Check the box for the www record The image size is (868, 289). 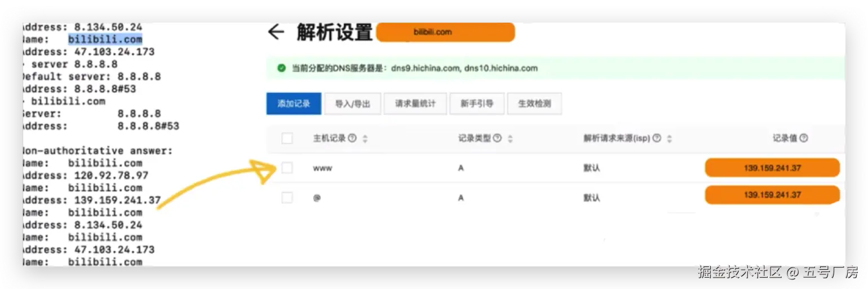287,168
